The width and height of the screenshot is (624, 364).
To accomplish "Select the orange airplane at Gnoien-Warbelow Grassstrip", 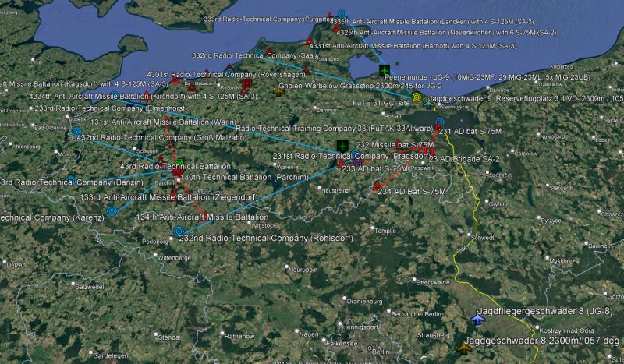I will point(279,91).
